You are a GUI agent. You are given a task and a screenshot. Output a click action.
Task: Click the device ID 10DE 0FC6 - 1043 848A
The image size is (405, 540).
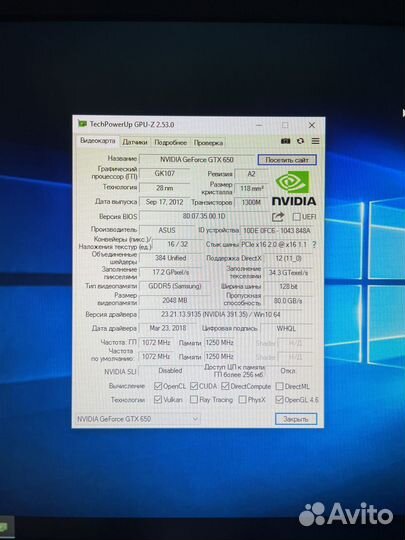point(277,230)
